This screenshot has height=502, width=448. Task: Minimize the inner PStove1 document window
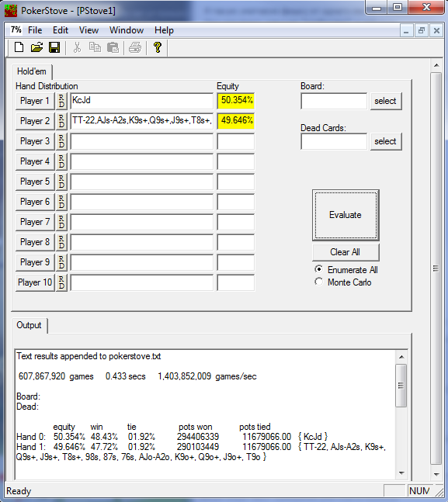(x=406, y=31)
